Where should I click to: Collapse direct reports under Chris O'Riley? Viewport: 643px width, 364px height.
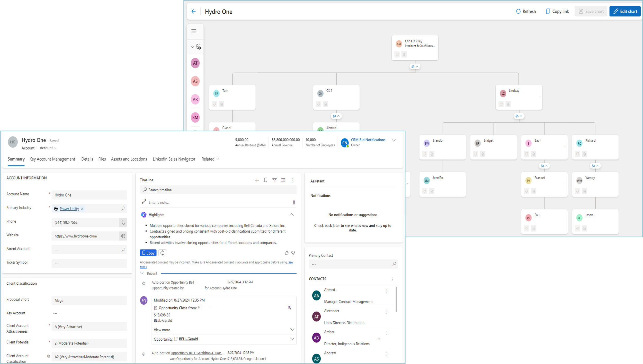pyautogui.click(x=415, y=66)
